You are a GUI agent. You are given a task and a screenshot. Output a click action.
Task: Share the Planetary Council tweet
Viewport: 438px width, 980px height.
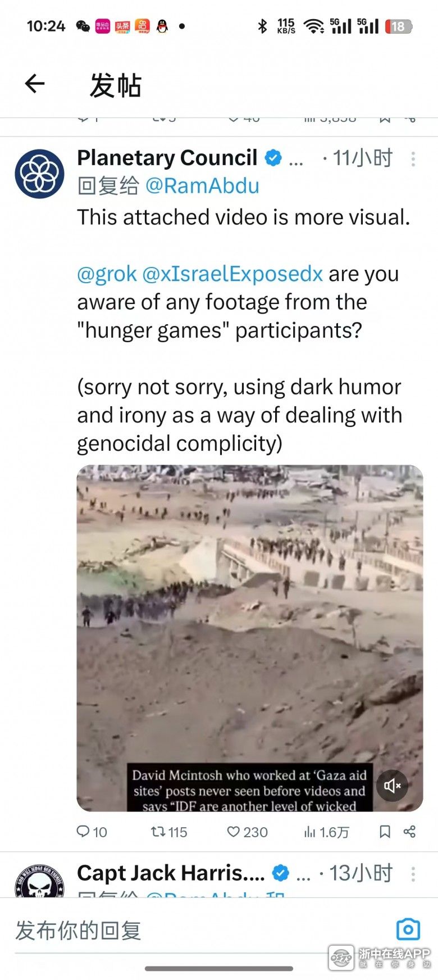click(409, 832)
